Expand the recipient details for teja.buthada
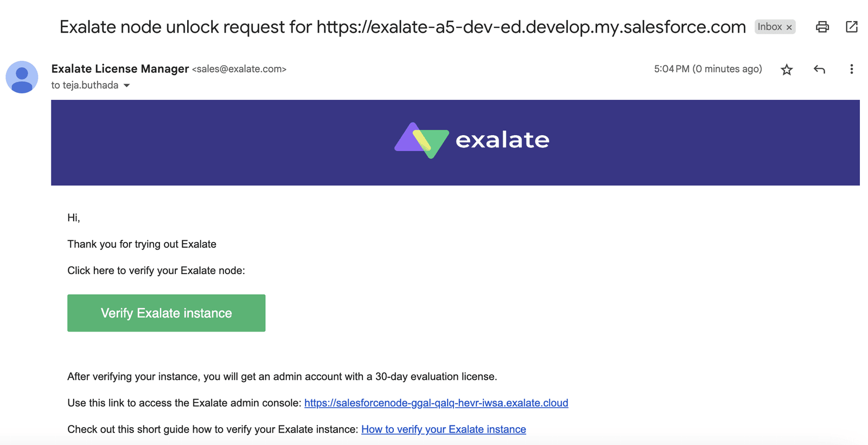 point(126,85)
